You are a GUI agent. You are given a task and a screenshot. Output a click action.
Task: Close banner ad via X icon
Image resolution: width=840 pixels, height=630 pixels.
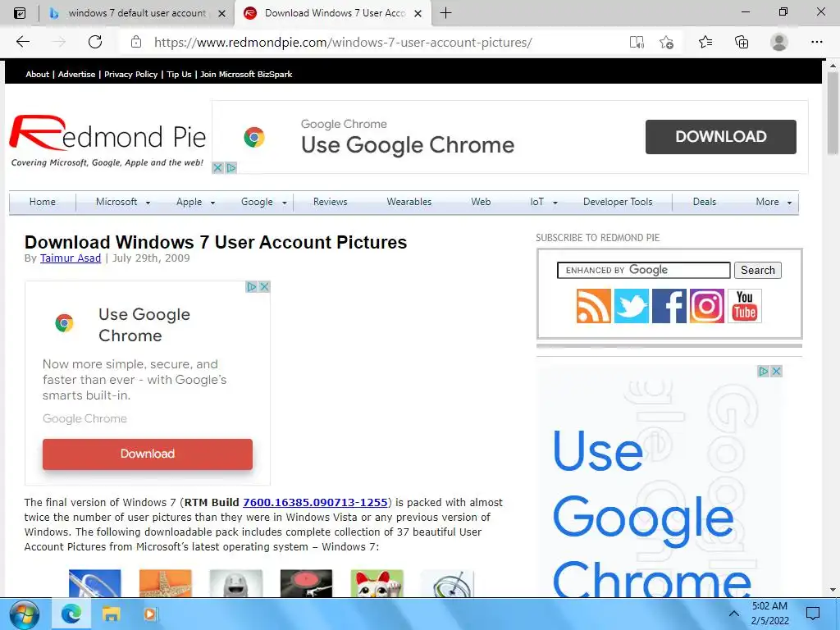[x=217, y=167]
